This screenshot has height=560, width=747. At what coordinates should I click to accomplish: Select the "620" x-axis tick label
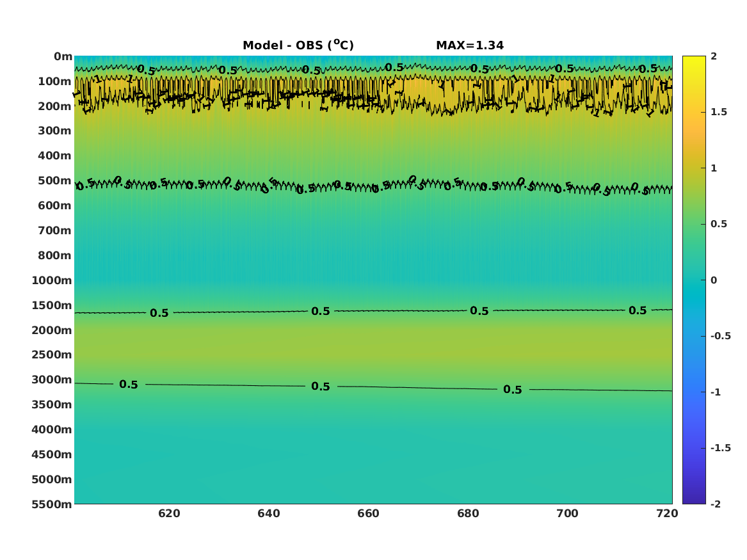click(x=169, y=513)
